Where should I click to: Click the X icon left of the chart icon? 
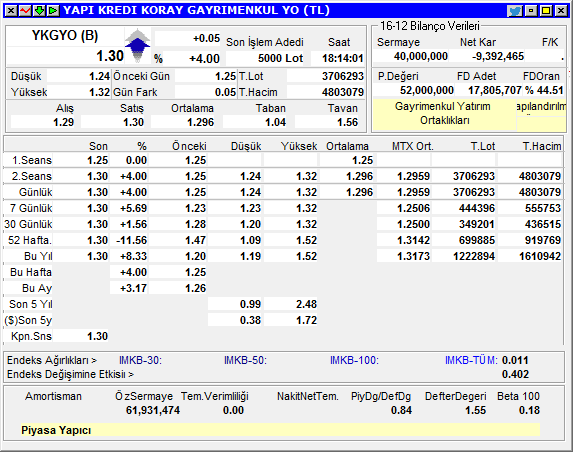tap(11, 11)
